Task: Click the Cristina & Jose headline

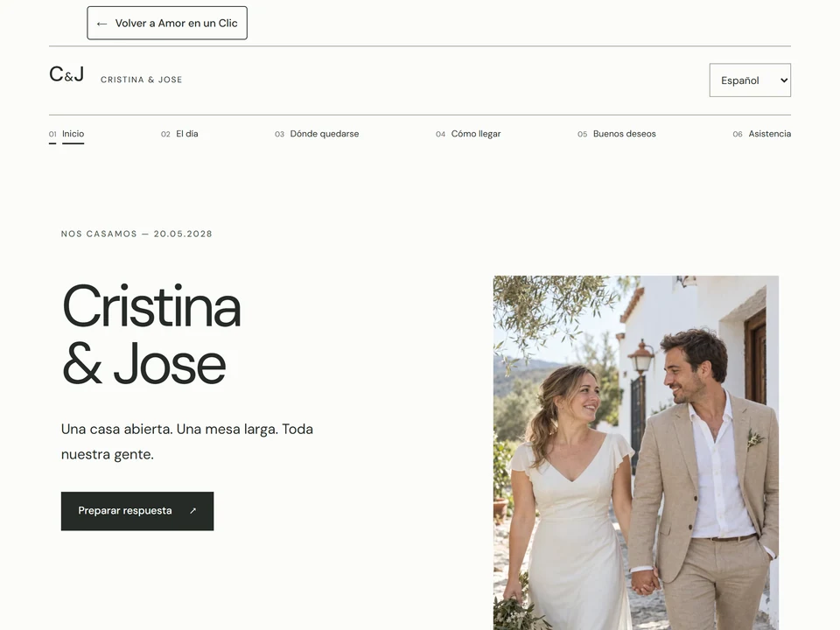Action: [151, 335]
